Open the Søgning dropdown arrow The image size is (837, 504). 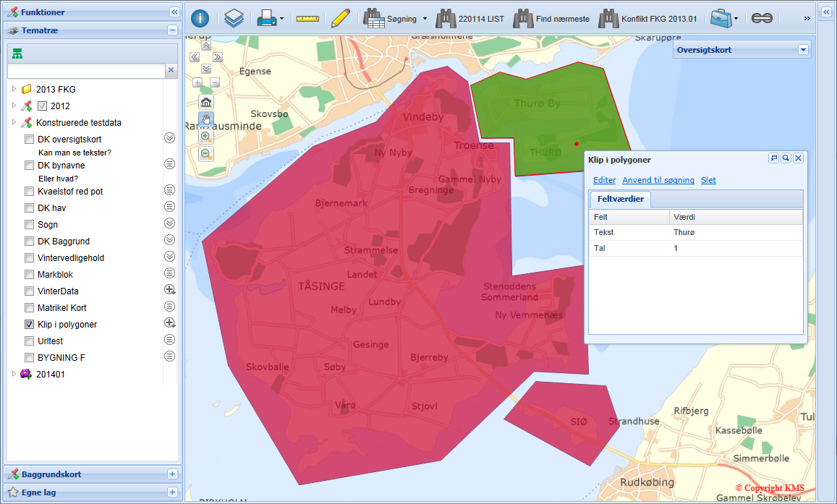coord(425,19)
